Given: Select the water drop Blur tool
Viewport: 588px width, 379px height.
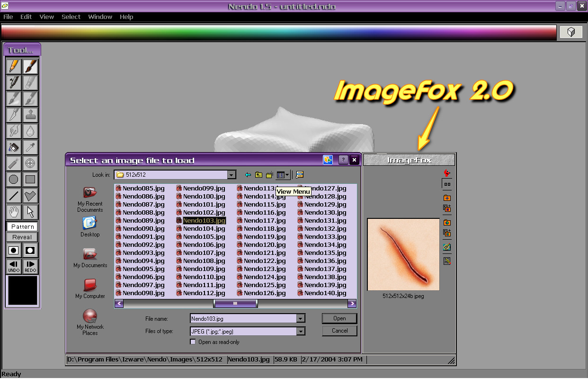Looking at the screenshot, I should click(x=30, y=131).
